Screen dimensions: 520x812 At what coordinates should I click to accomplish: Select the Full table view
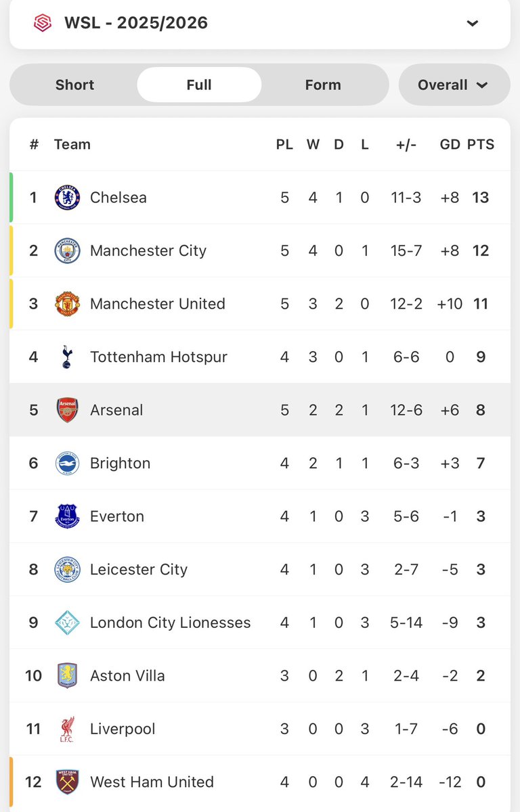point(199,85)
